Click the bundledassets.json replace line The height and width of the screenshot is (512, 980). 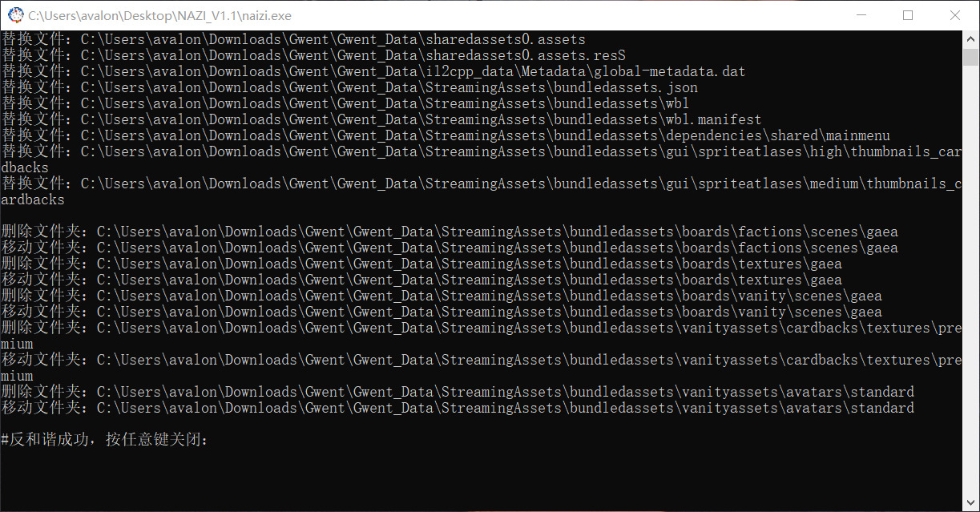point(349,87)
